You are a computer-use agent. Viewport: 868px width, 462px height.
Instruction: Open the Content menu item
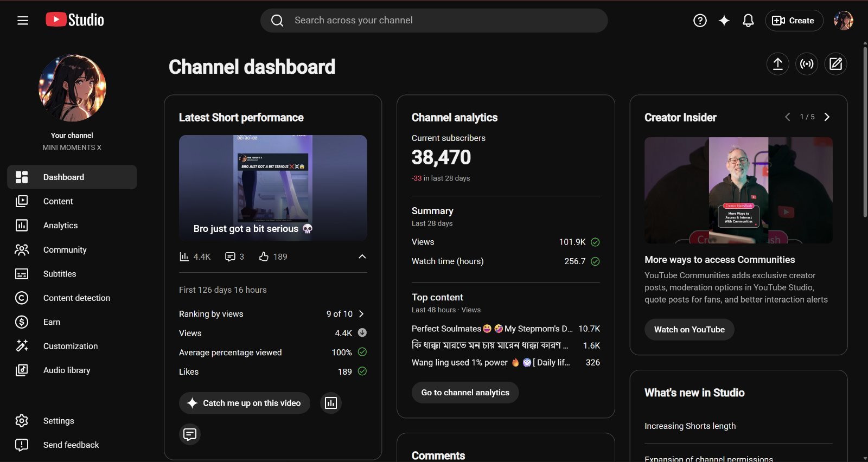(x=72, y=201)
